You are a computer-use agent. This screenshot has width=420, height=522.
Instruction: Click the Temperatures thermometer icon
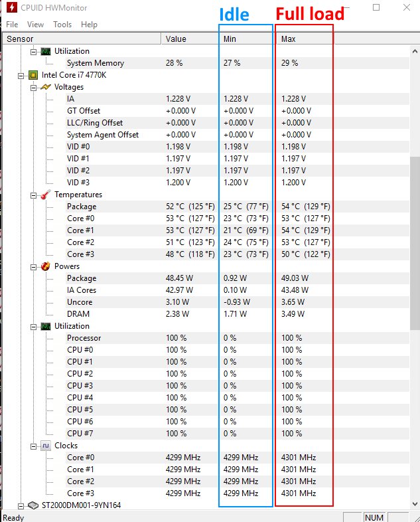coord(46,195)
